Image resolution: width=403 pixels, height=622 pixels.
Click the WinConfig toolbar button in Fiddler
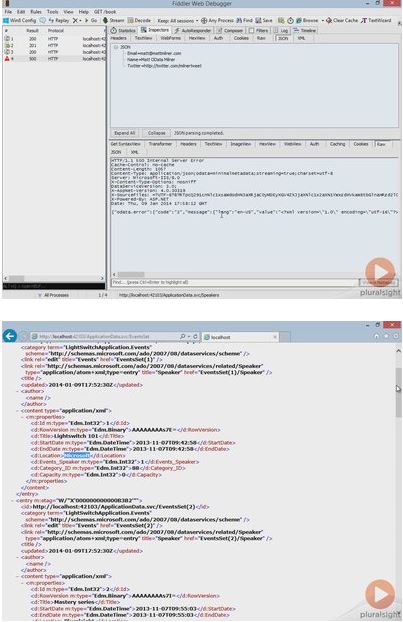click(20, 20)
